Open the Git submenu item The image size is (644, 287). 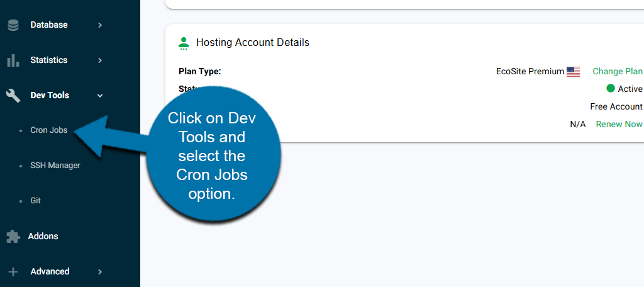35,201
